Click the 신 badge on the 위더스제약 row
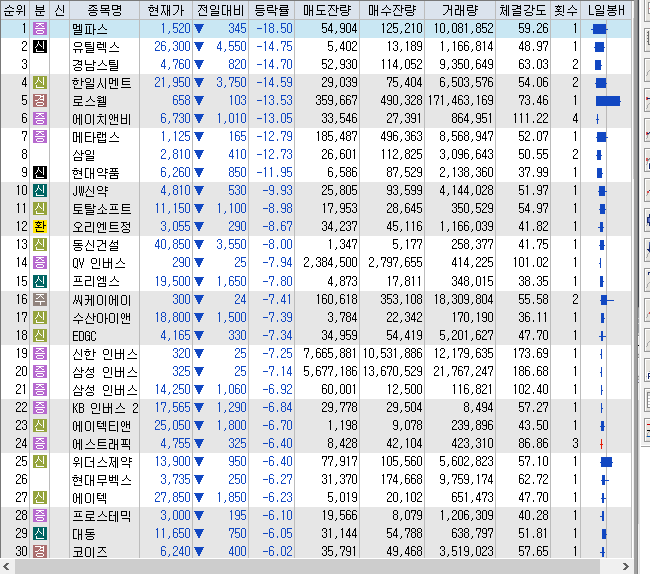The height and width of the screenshot is (574, 650). pyautogui.click(x=40, y=461)
